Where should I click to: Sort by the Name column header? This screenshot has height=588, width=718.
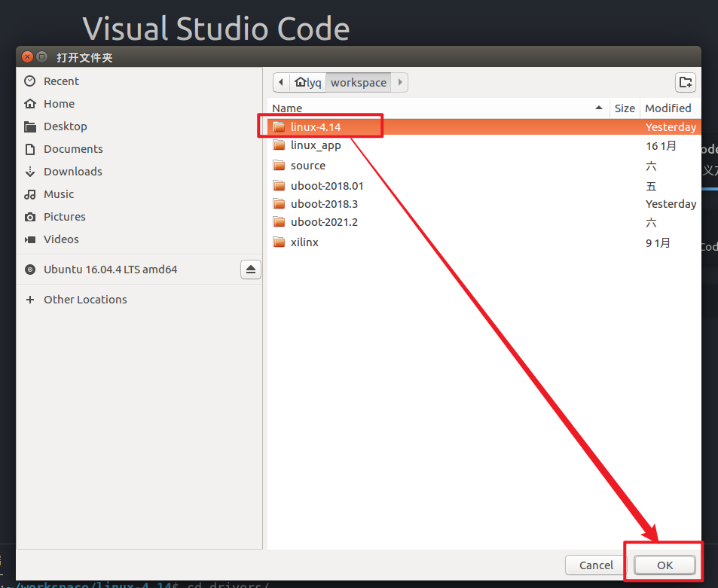coord(438,108)
